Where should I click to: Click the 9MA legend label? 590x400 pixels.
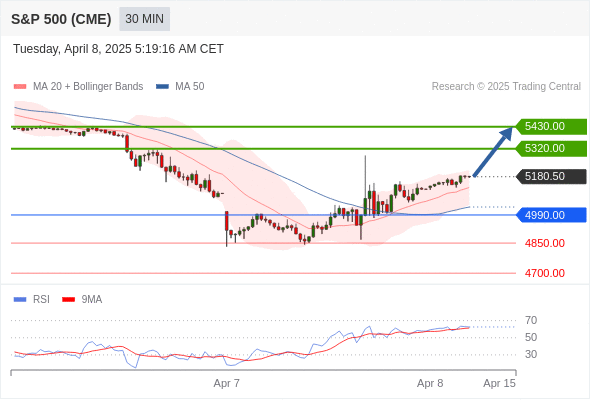coord(92,300)
